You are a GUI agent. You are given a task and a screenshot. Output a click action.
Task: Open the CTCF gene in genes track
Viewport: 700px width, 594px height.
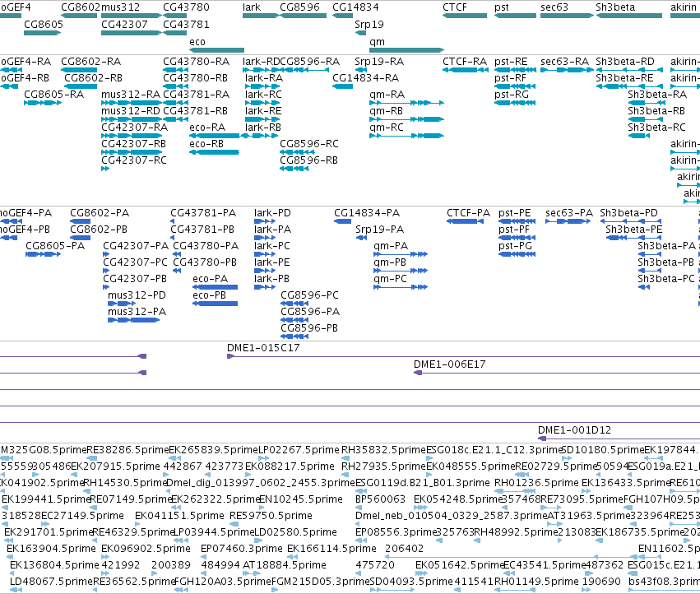tap(464, 16)
